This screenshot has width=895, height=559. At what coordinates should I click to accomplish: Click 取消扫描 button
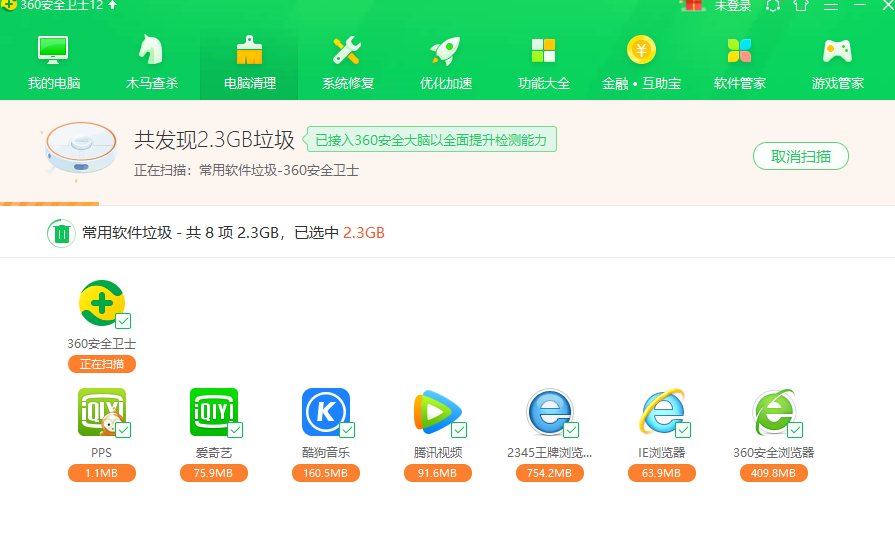click(801, 156)
